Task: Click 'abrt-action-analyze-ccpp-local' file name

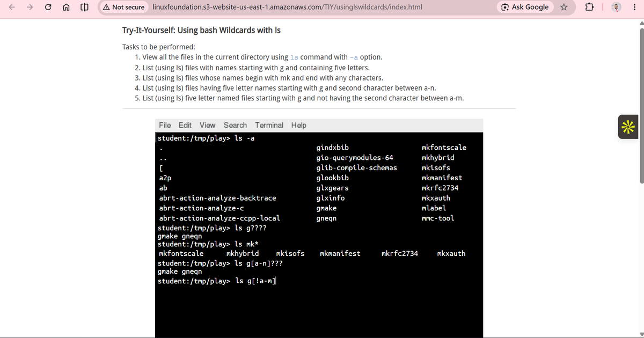Action: [219, 218]
